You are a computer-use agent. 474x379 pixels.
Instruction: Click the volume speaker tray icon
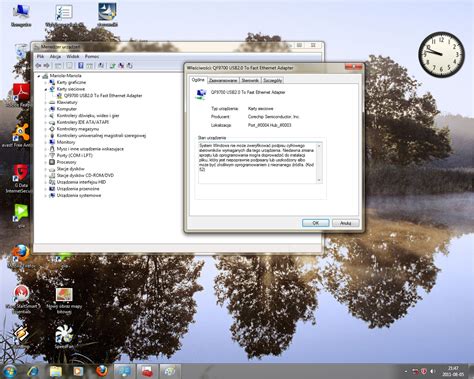433,371
